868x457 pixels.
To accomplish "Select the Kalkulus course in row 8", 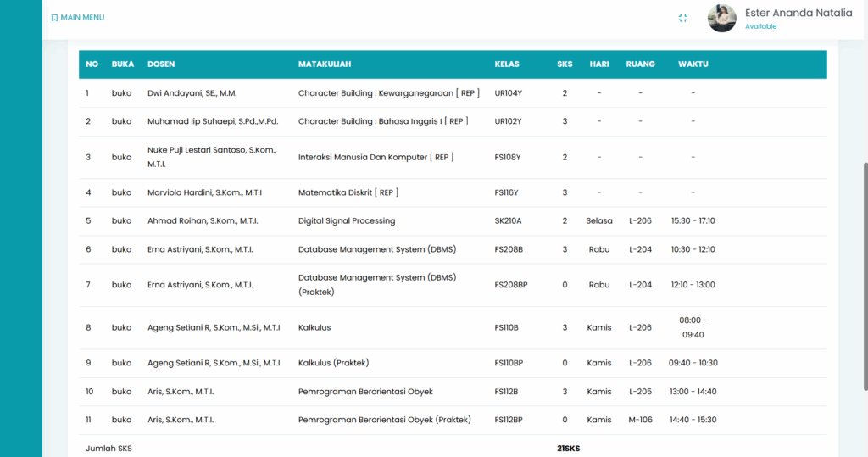I will pyautogui.click(x=314, y=328).
